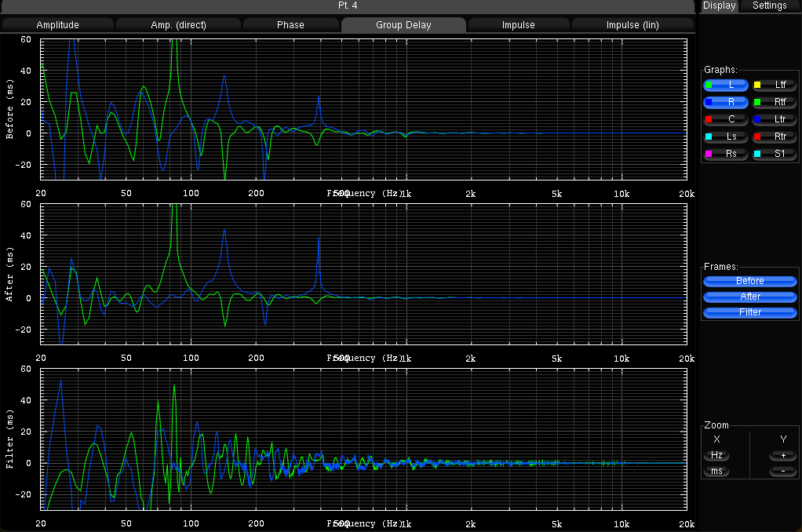
Task: Enable the S1 subwoofer graph
Action: (x=775, y=154)
